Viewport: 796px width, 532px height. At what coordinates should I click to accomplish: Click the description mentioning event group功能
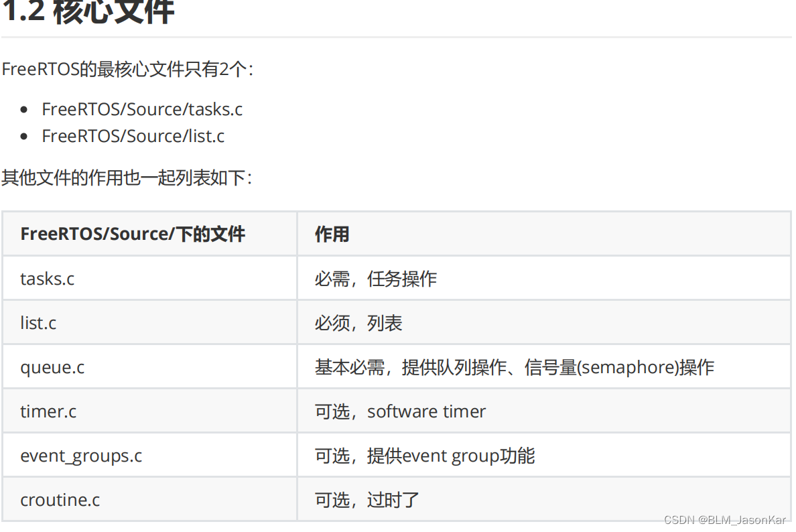click(x=424, y=455)
